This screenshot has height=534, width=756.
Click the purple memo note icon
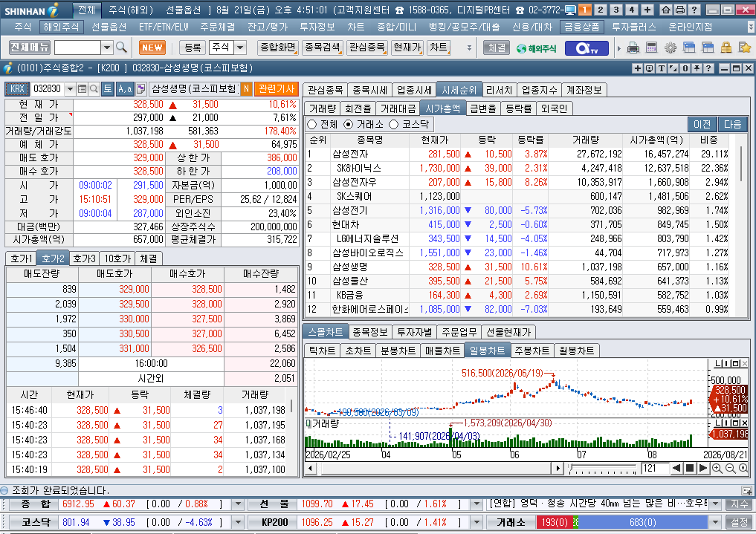click(140, 88)
